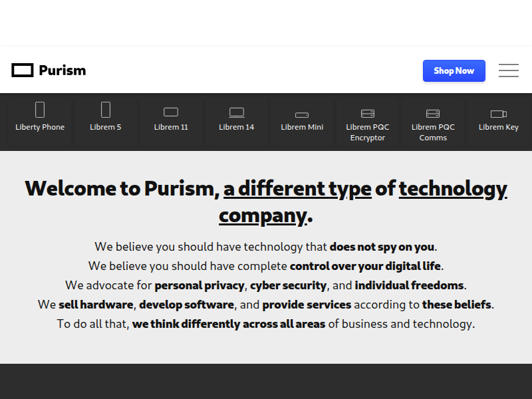Click the 'sell hardware' bold text
The width and height of the screenshot is (532, 399).
pos(96,305)
